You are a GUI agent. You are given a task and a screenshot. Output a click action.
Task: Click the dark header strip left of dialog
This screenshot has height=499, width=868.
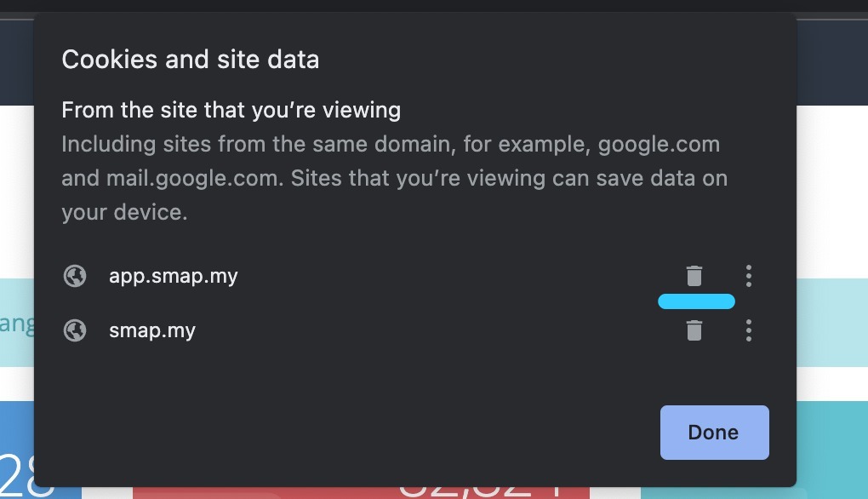(x=17, y=62)
